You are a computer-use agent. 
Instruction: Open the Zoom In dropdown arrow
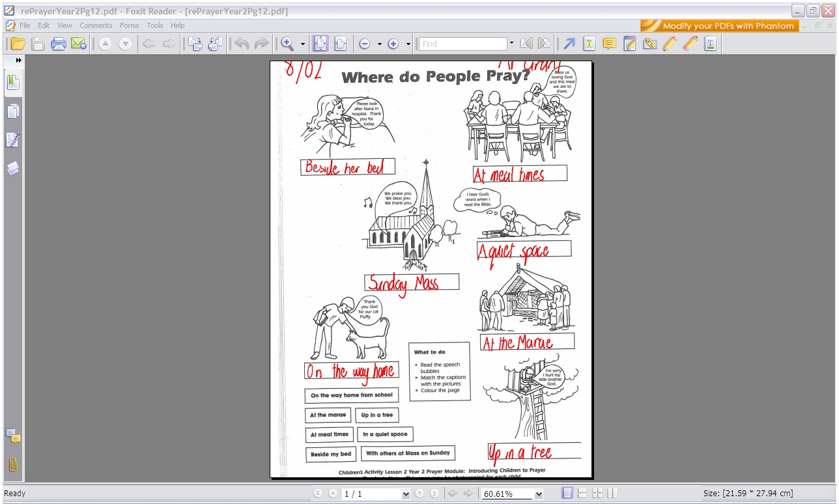click(408, 44)
